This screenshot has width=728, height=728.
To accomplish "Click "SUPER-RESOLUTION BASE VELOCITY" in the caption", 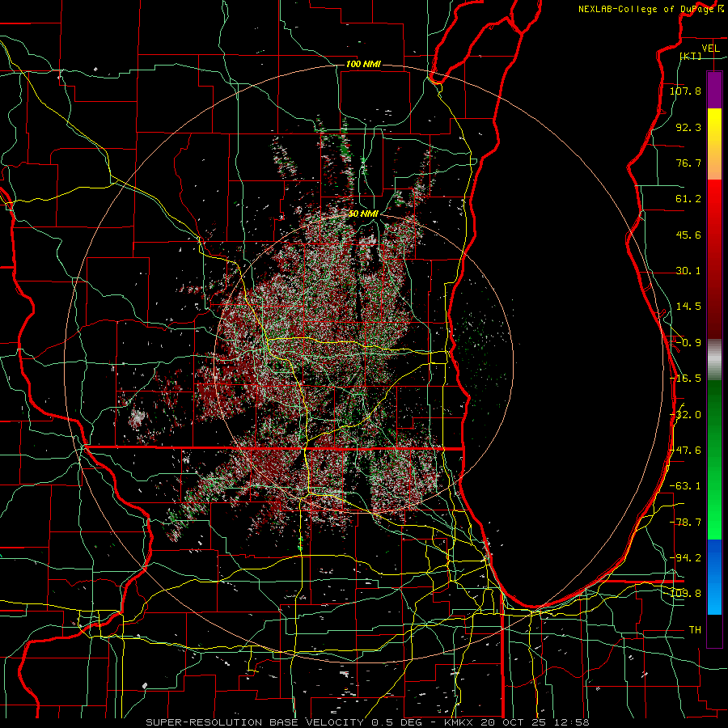I will coord(255,722).
